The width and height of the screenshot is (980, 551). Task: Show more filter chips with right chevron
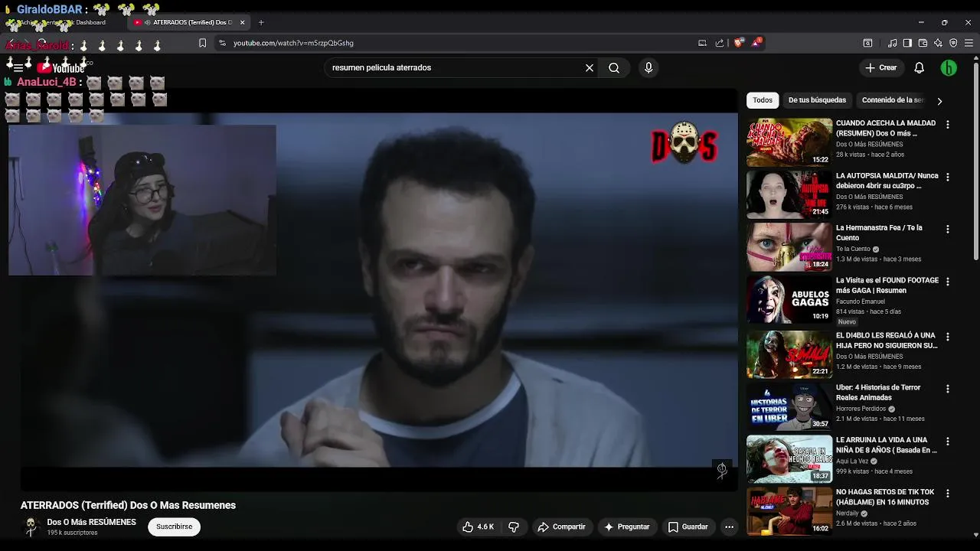coord(939,101)
